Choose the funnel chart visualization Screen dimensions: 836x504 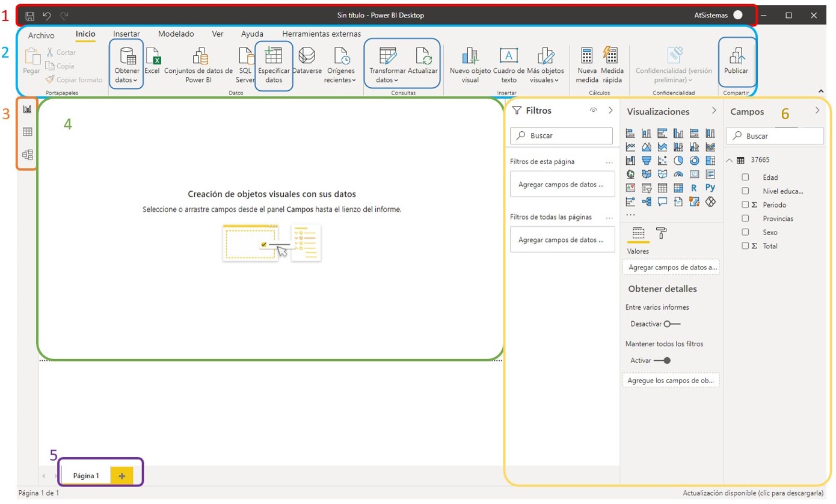[x=647, y=161]
